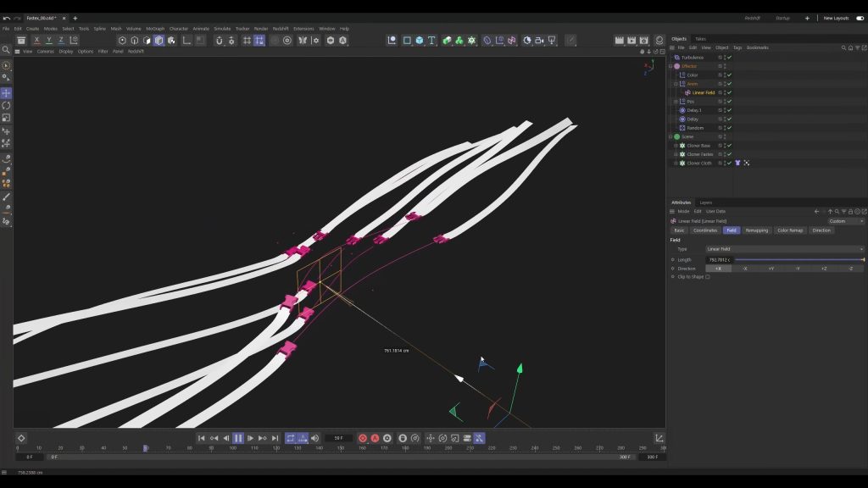The width and height of the screenshot is (868, 488).
Task: Toggle the New Layouts switch
Action: coord(860,19)
